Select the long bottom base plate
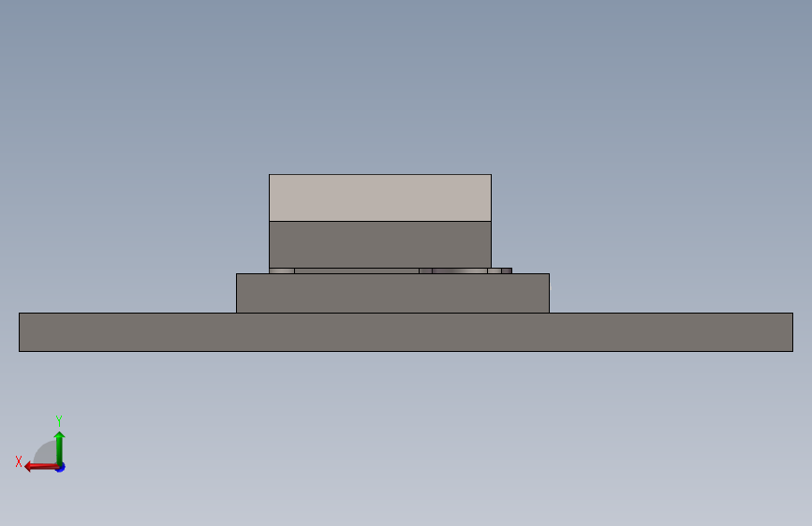Image resolution: width=812 pixels, height=526 pixels. (406, 332)
